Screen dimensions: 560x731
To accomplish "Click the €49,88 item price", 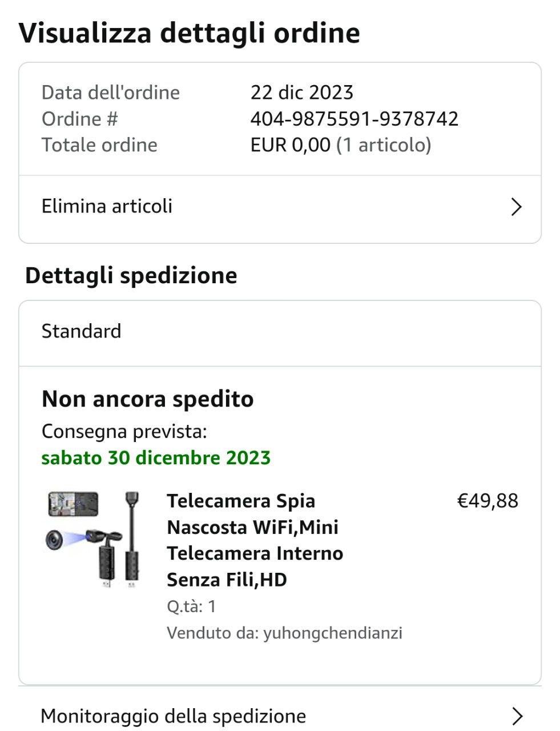I will [488, 501].
